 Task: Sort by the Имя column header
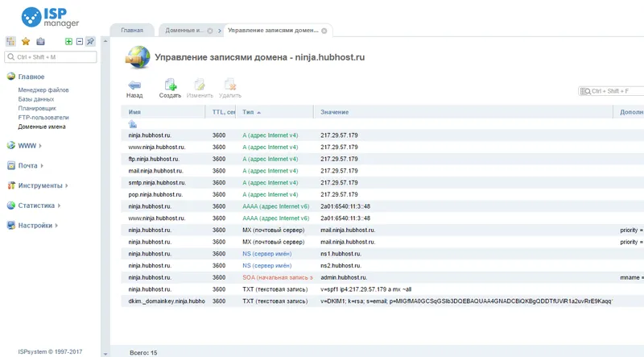[163, 112]
